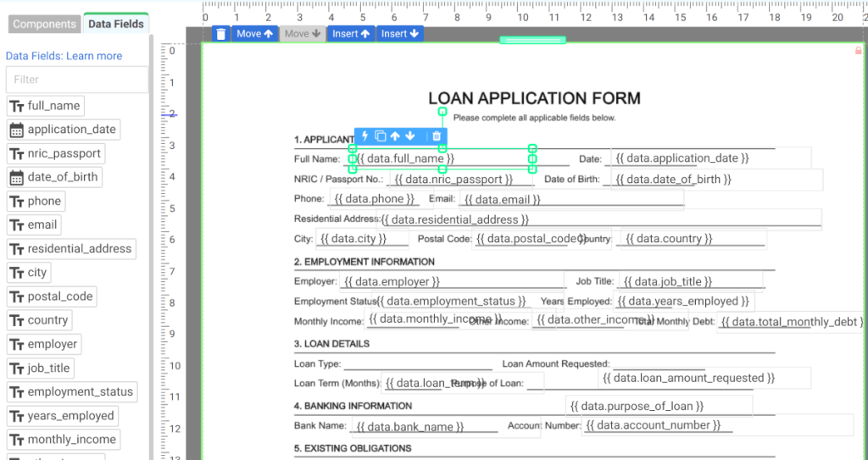
Task: Click the top-center rotate handle of the selected field
Action: pos(442,111)
